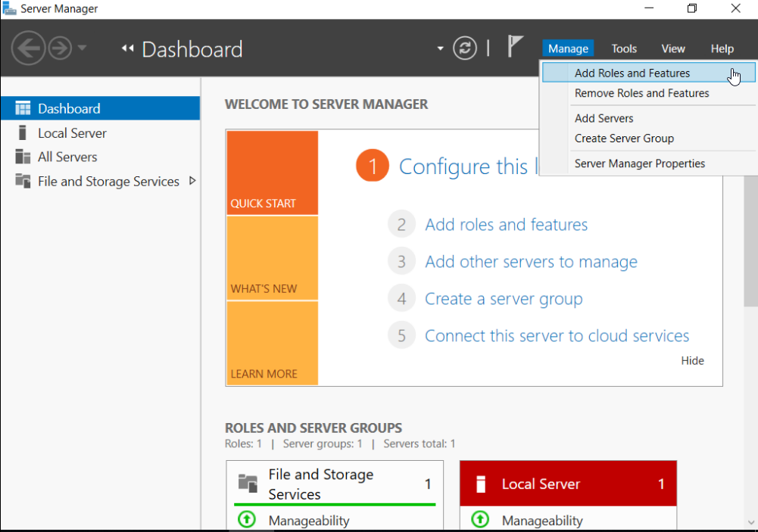Select the Local Server sidebar icon

(x=23, y=132)
